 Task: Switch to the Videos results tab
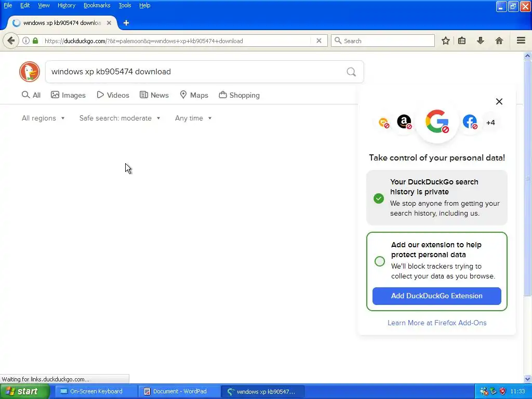point(113,95)
